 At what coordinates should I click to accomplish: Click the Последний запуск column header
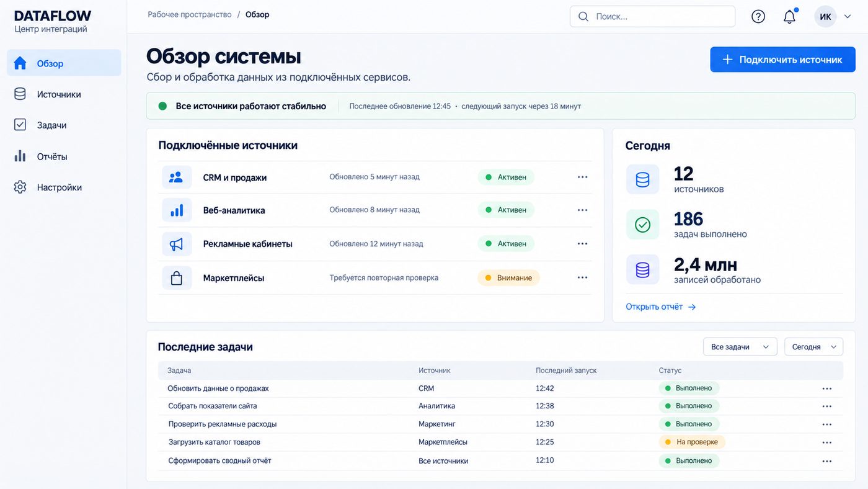tap(566, 370)
